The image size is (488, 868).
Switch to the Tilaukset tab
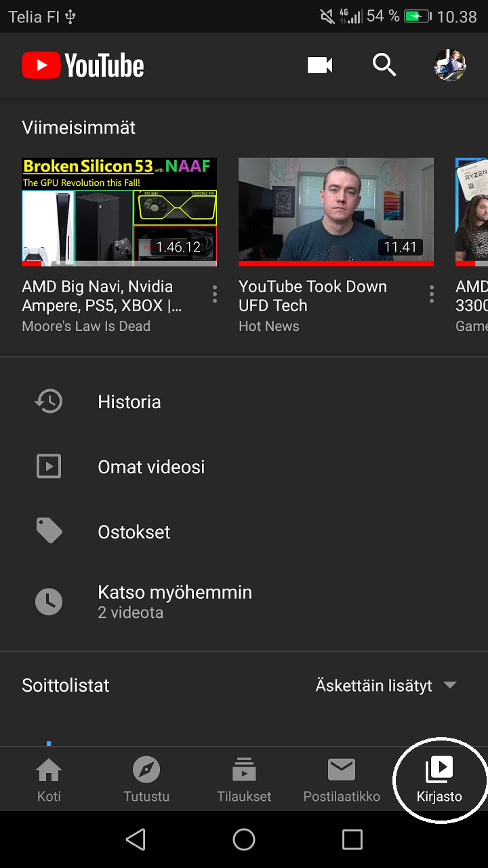point(244,780)
